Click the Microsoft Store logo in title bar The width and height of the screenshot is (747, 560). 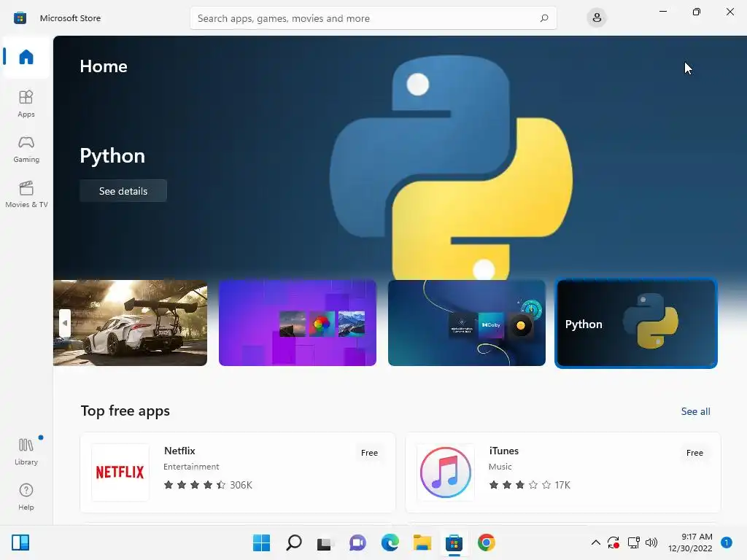click(20, 18)
